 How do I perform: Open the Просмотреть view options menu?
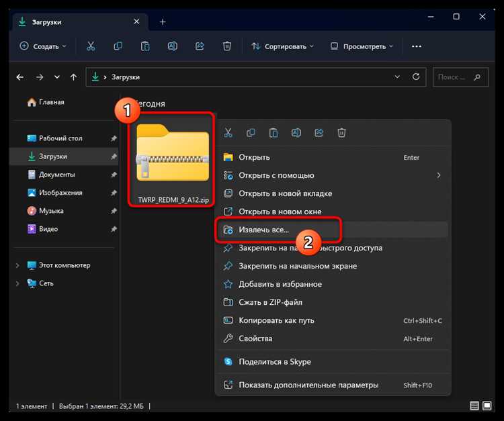362,46
